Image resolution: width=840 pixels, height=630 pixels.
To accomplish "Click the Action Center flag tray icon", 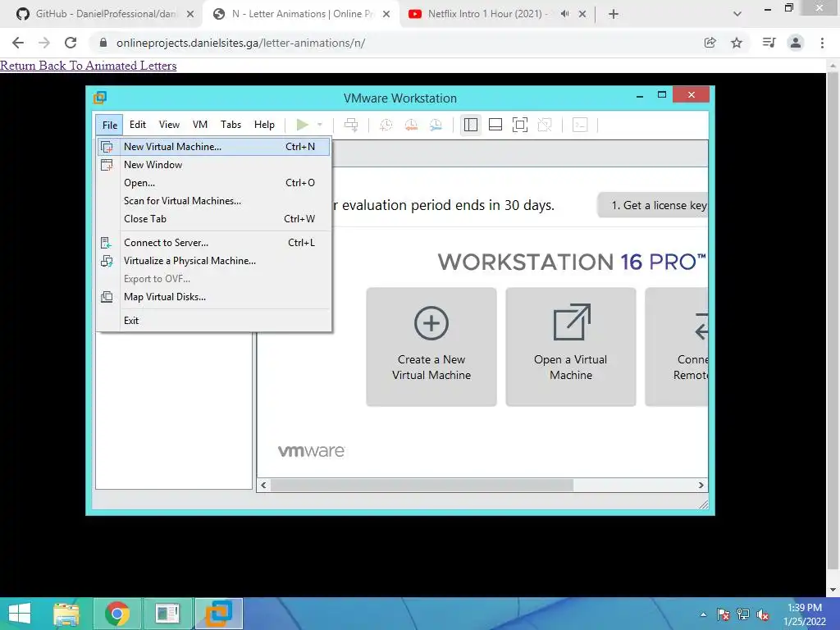I will (724, 614).
